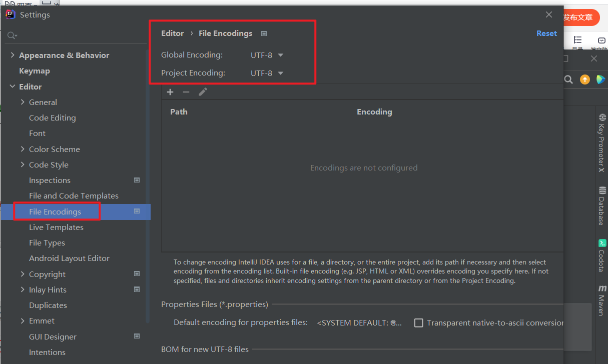Click the IntelliJ IDEA logo in title bar

(x=11, y=14)
